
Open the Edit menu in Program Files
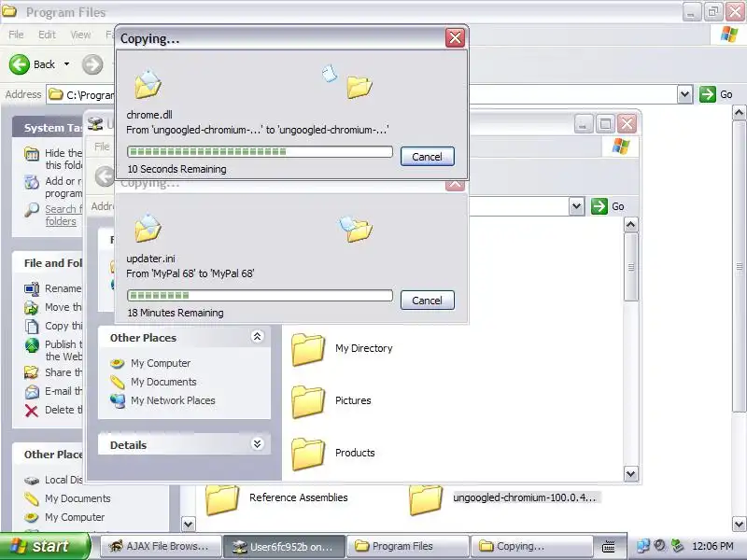coord(47,35)
